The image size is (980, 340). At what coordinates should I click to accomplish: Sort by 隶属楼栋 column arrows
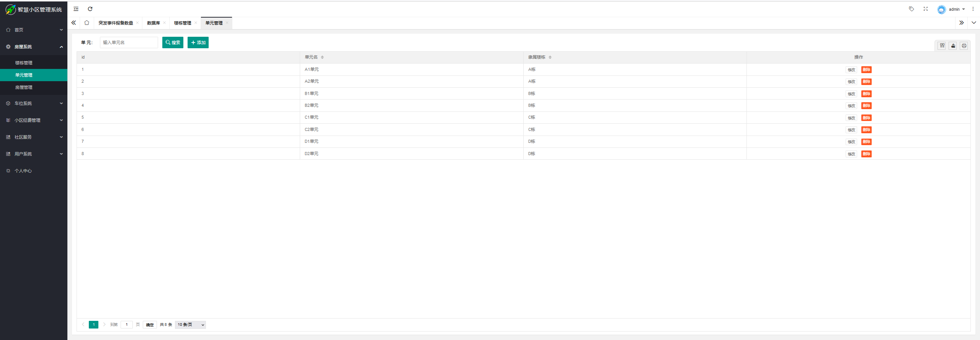click(550, 57)
